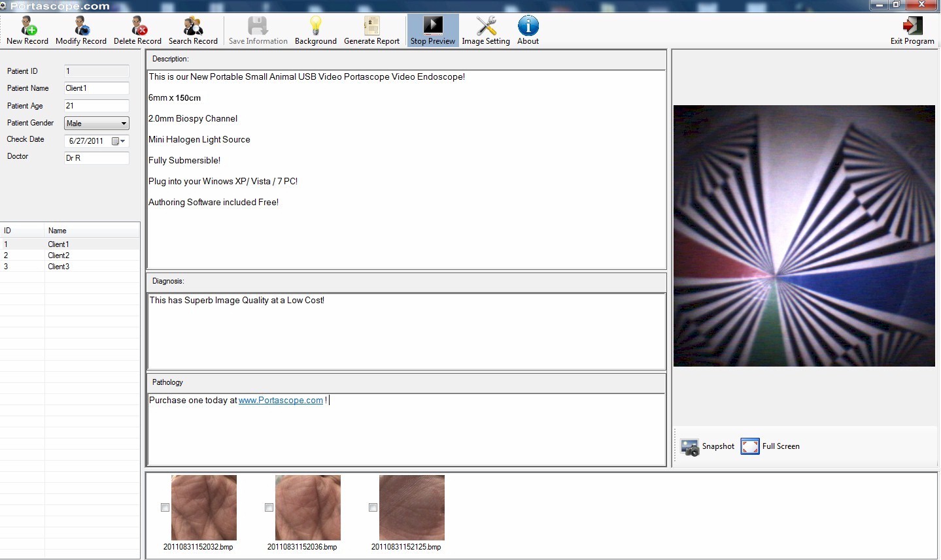Click the Patient ID field
941x560 pixels.
click(97, 71)
